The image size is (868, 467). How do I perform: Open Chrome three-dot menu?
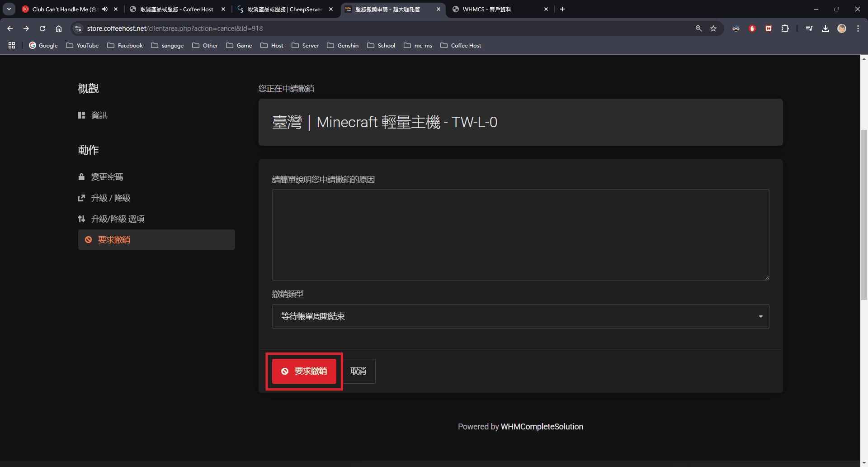pyautogui.click(x=858, y=29)
